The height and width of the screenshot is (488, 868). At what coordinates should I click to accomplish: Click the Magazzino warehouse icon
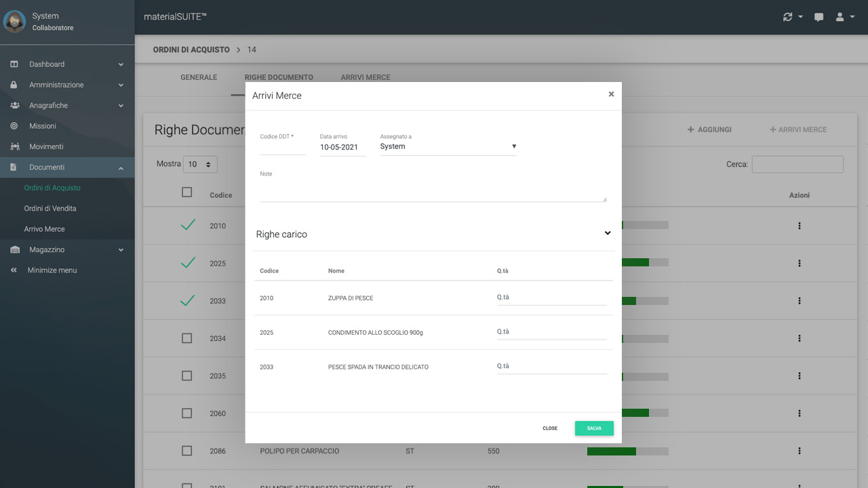pos(14,250)
